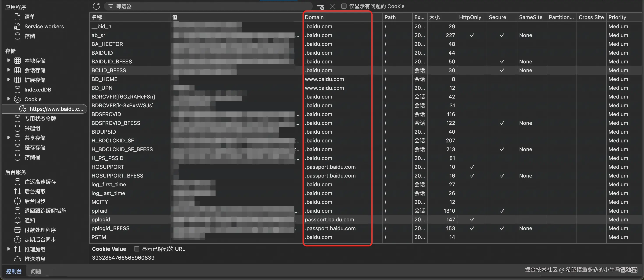Image resolution: width=644 pixels, height=280 pixels.
Task: Switch to the 问题 tab
Action: (36, 271)
